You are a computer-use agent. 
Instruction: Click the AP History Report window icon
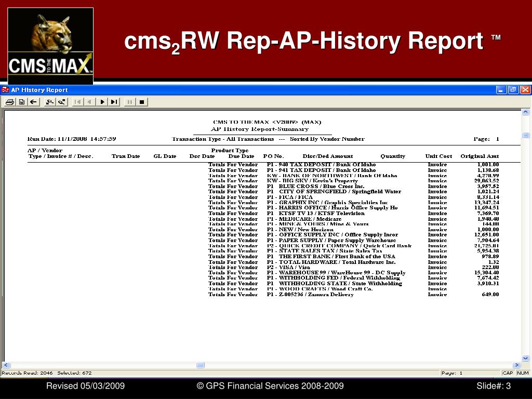(x=5, y=89)
